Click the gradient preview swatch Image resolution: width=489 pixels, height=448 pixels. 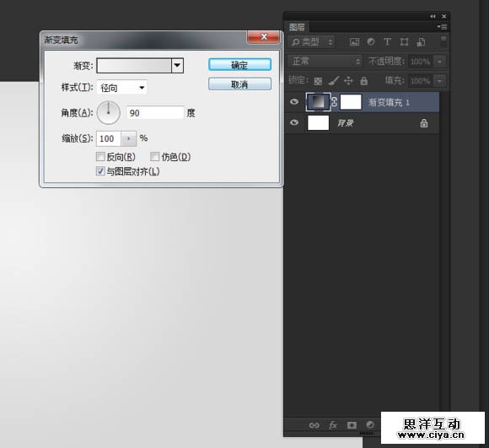click(134, 66)
